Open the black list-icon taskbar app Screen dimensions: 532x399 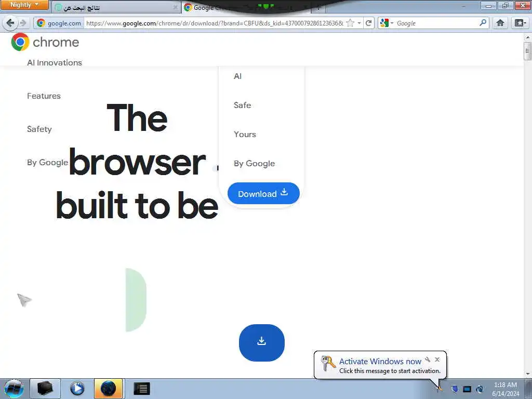(141, 389)
